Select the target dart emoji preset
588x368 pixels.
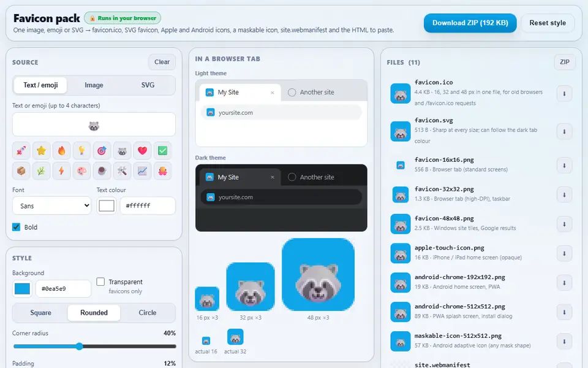point(102,151)
